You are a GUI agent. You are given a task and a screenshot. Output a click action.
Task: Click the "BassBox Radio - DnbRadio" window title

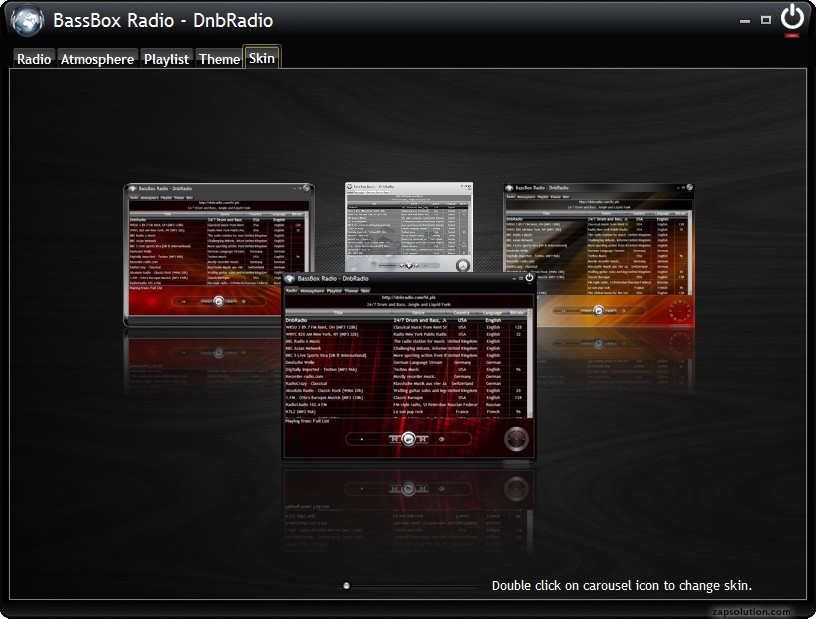[163, 20]
